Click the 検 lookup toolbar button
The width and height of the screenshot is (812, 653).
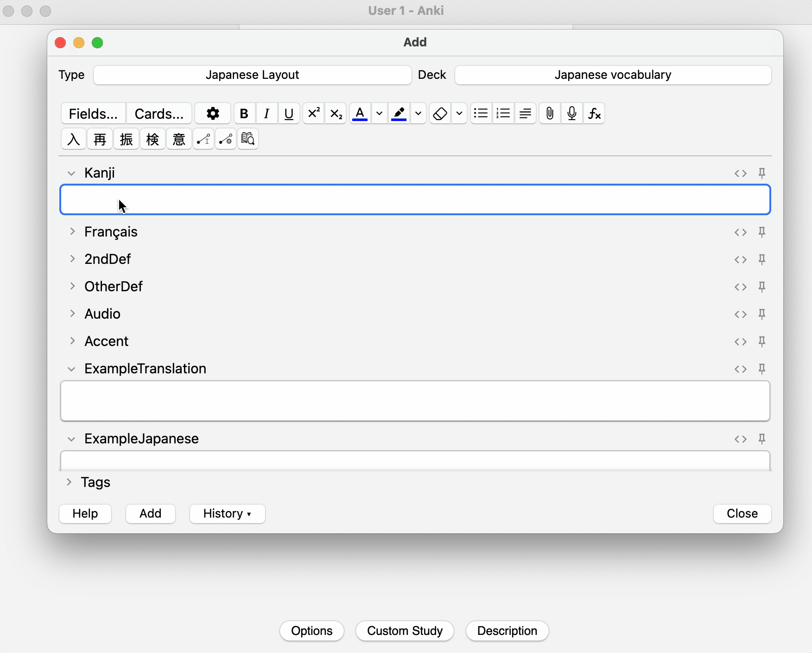point(153,139)
